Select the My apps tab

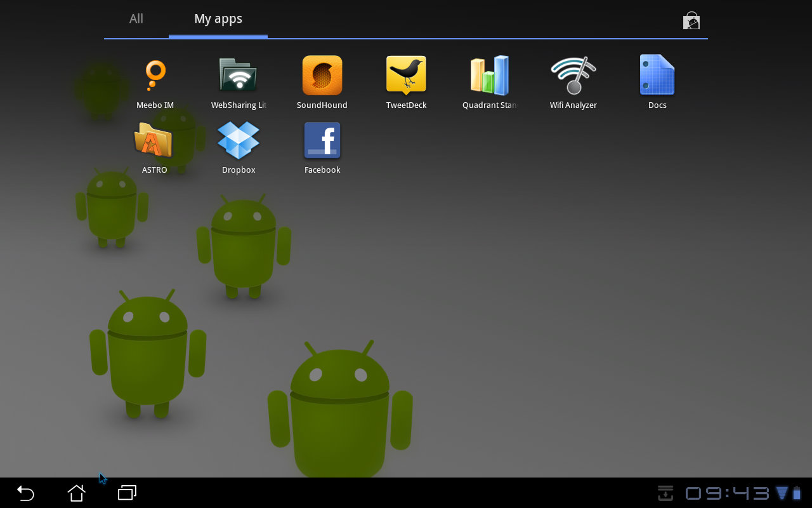(218, 19)
